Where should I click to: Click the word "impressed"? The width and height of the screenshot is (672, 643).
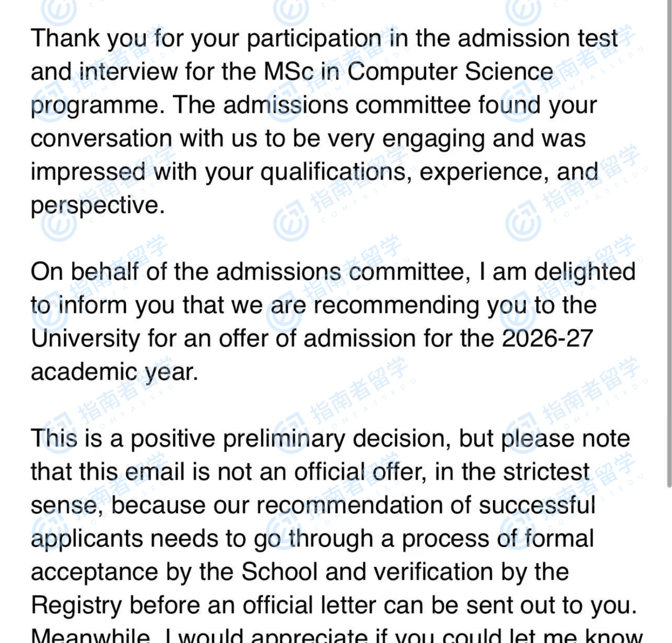[88, 172]
